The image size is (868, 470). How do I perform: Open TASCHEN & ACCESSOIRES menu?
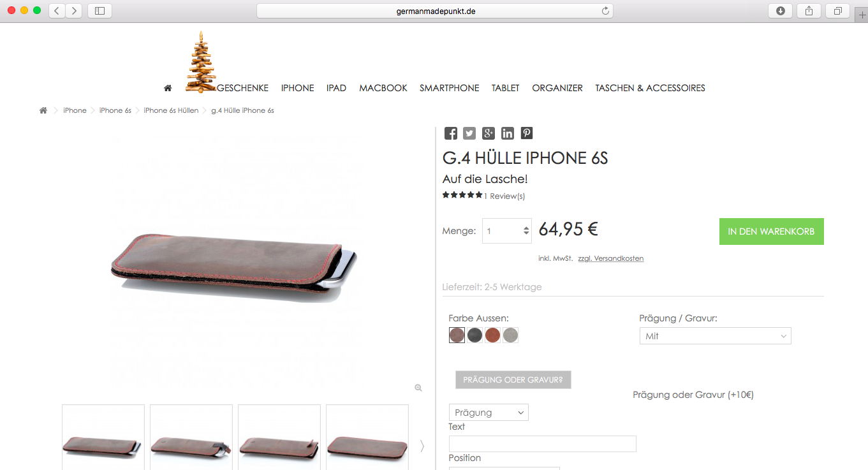pos(650,88)
